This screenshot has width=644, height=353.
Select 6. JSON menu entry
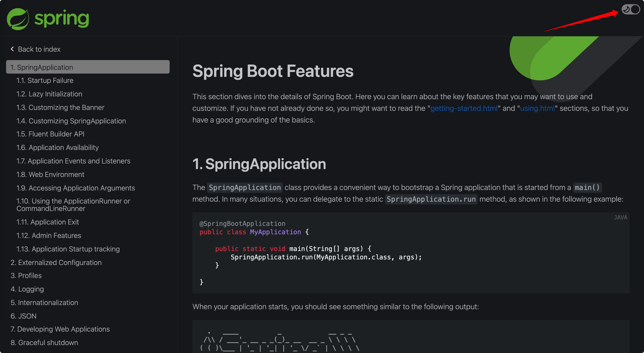(24, 316)
